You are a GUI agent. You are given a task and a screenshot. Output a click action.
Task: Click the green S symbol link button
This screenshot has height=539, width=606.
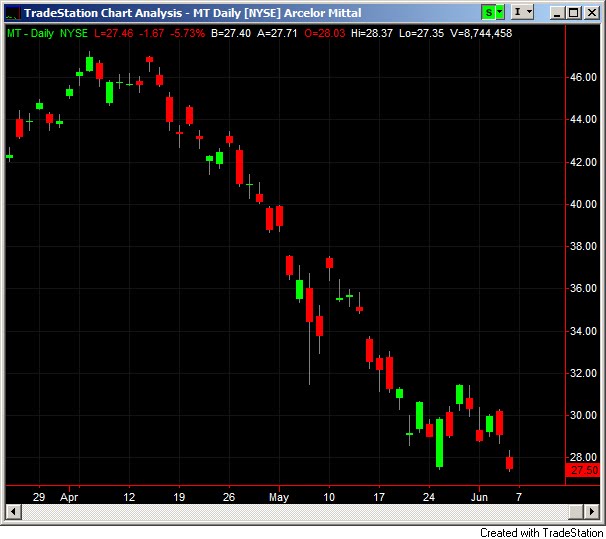click(x=489, y=13)
